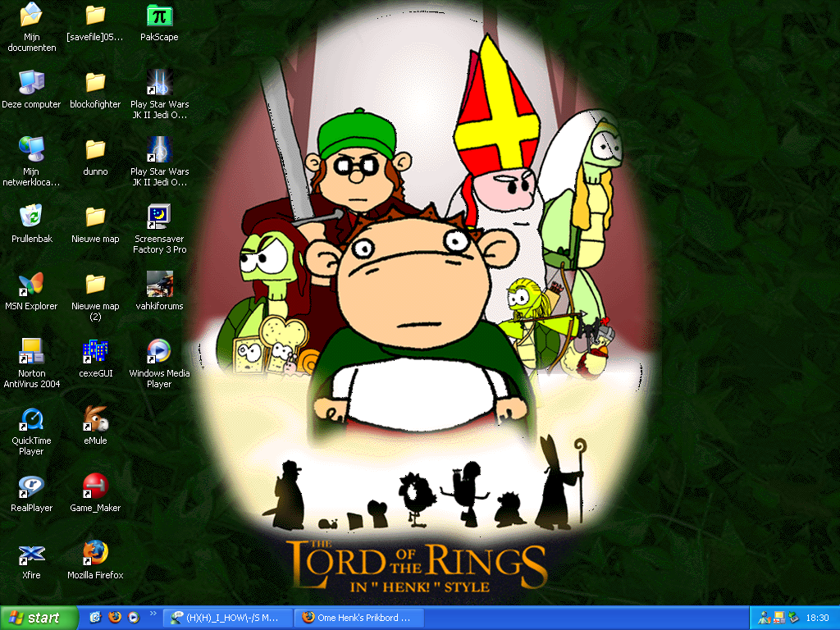The width and height of the screenshot is (840, 630).
Task: Select the blockofighter folder
Action: [x=95, y=89]
